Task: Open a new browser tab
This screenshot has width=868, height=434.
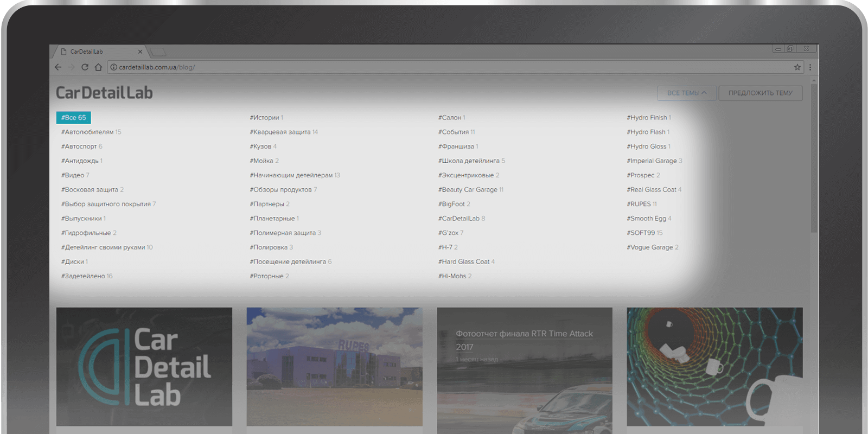Action: pos(158,52)
